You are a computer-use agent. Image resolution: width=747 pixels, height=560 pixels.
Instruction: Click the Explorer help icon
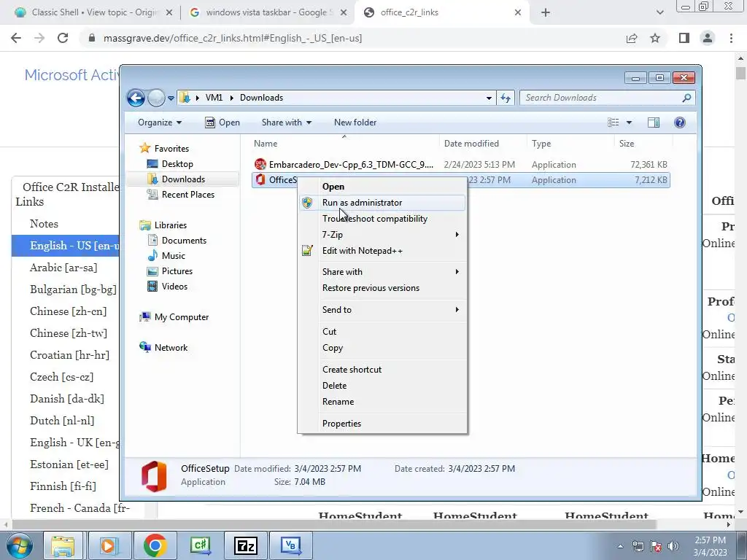680,122
